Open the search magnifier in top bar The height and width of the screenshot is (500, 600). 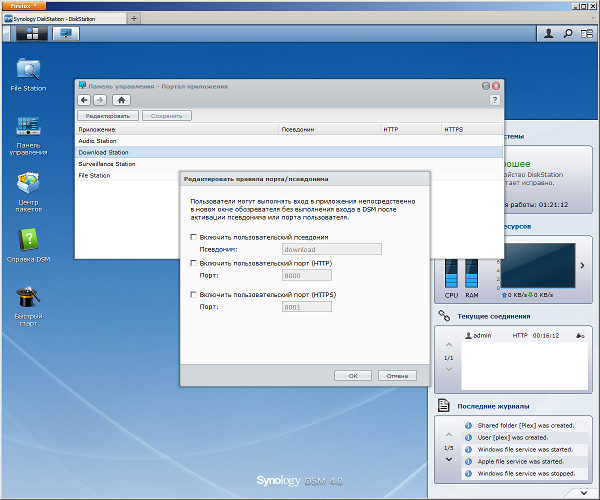pos(568,34)
